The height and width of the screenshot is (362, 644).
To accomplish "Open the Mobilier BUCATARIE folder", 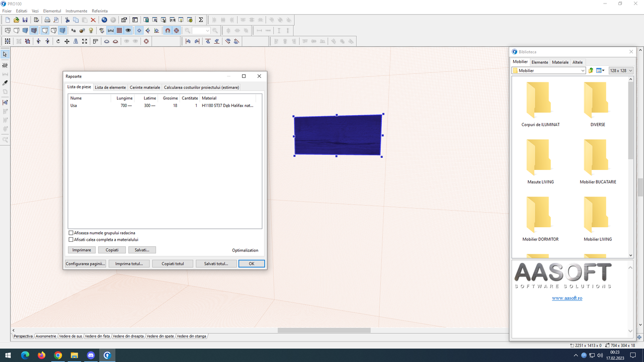I will [598, 161].
